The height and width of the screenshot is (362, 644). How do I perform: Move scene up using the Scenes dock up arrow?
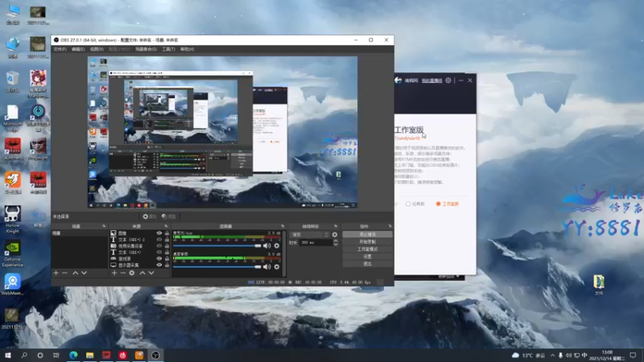(x=75, y=273)
